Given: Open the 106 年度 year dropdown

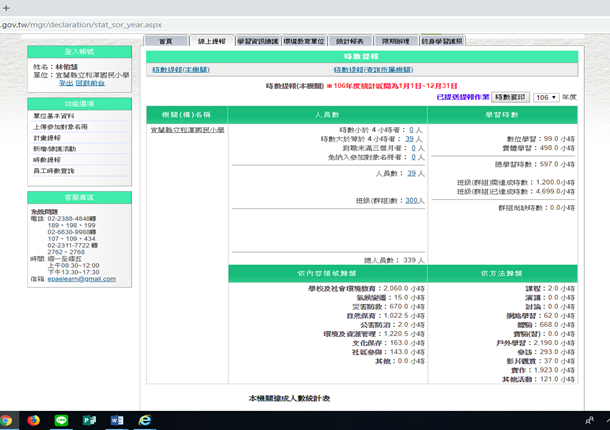Looking at the screenshot, I should click(546, 97).
